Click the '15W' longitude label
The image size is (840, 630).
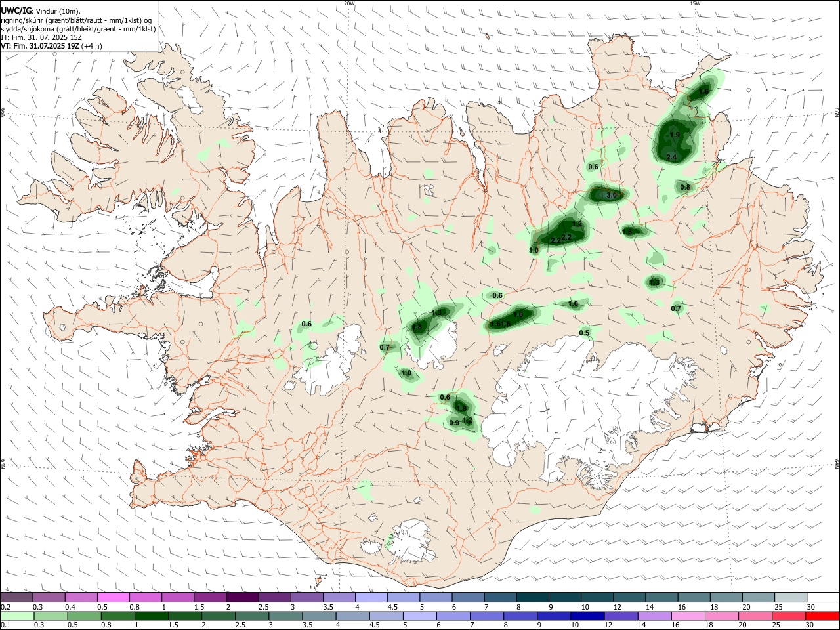pos(695,3)
